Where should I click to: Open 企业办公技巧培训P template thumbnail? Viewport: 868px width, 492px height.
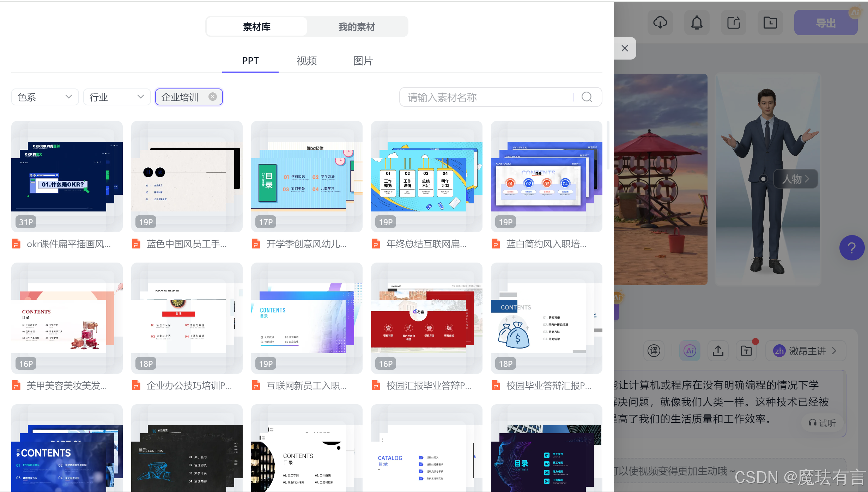point(187,318)
